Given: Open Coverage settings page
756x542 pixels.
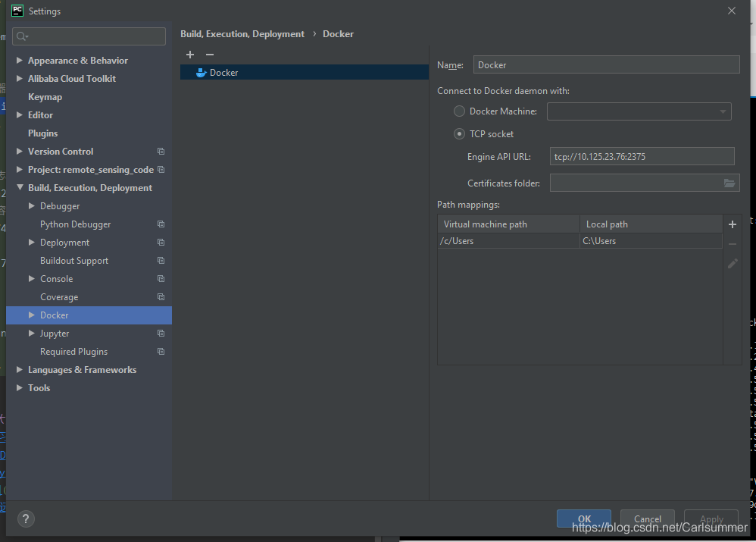Looking at the screenshot, I should coord(59,297).
